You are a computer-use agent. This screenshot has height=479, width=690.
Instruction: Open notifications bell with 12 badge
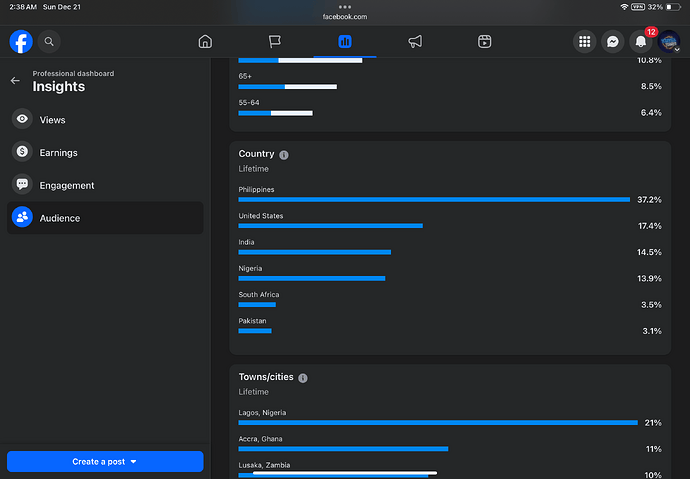pos(642,42)
